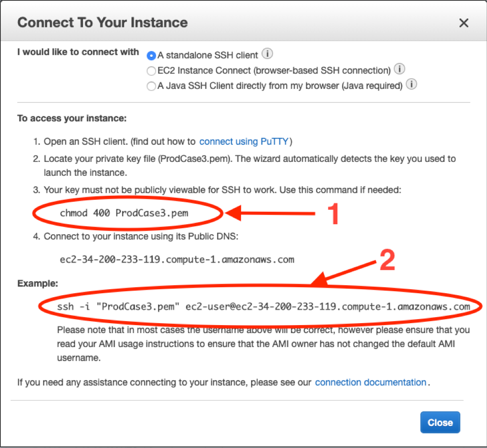Click the 'I would like to connect with' label
487x448 pixels.
pyautogui.click(x=78, y=52)
